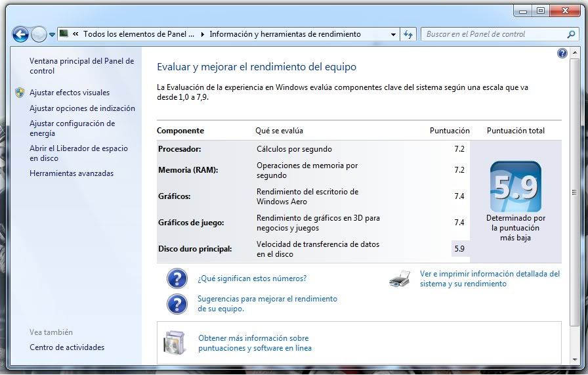
Task: Click 'Determinado por la puntuación más baja' text
Action: 516,228
